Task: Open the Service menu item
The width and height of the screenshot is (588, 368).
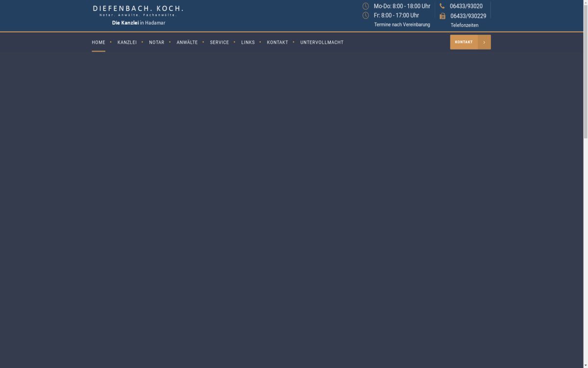Action: point(220,43)
